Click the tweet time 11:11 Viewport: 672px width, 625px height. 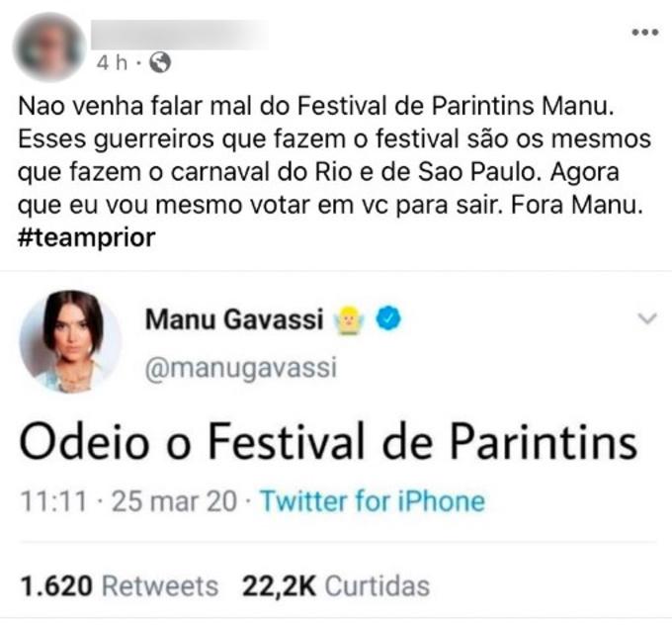tap(45, 501)
